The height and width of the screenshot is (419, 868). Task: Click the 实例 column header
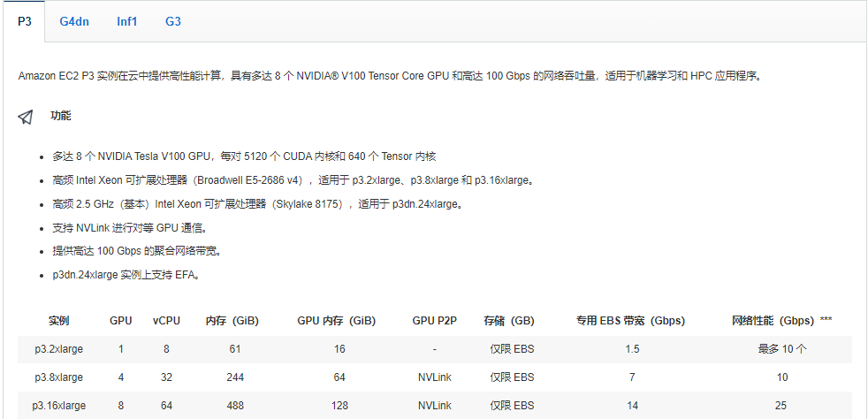coord(58,321)
